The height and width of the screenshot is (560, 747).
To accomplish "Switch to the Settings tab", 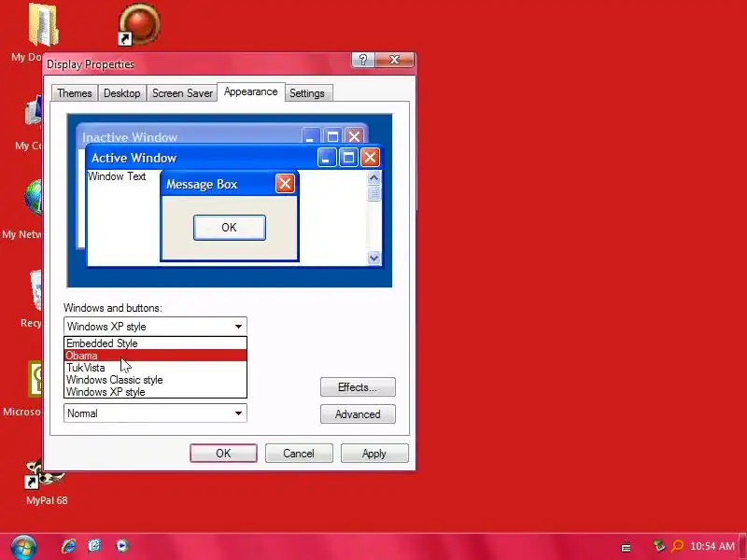I will pos(307,92).
